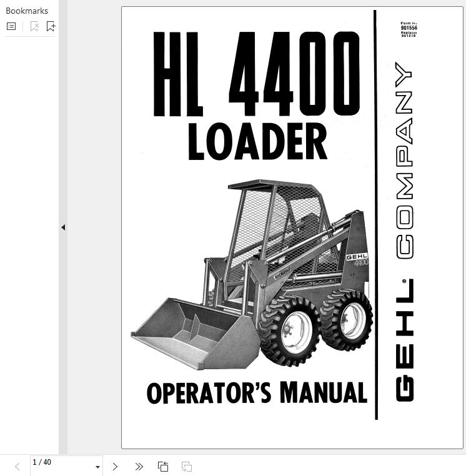The image size is (466, 476).
Task: Go to the previous page arrow
Action: click(x=17, y=467)
